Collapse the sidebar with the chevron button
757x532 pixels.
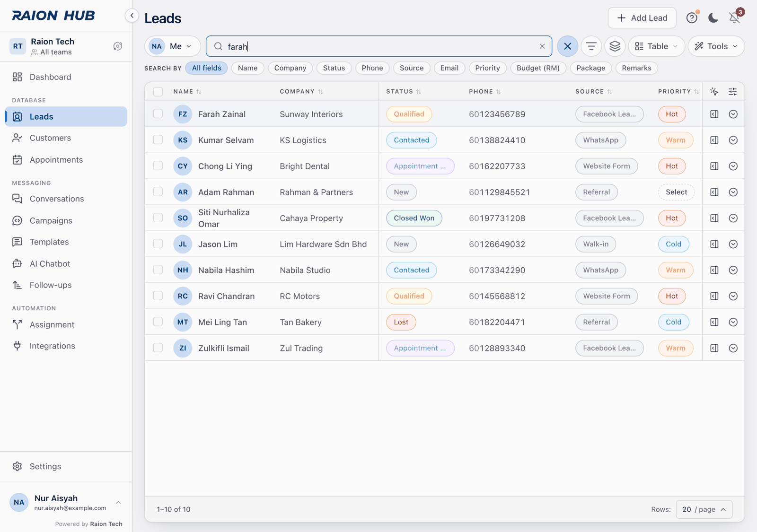(x=132, y=16)
